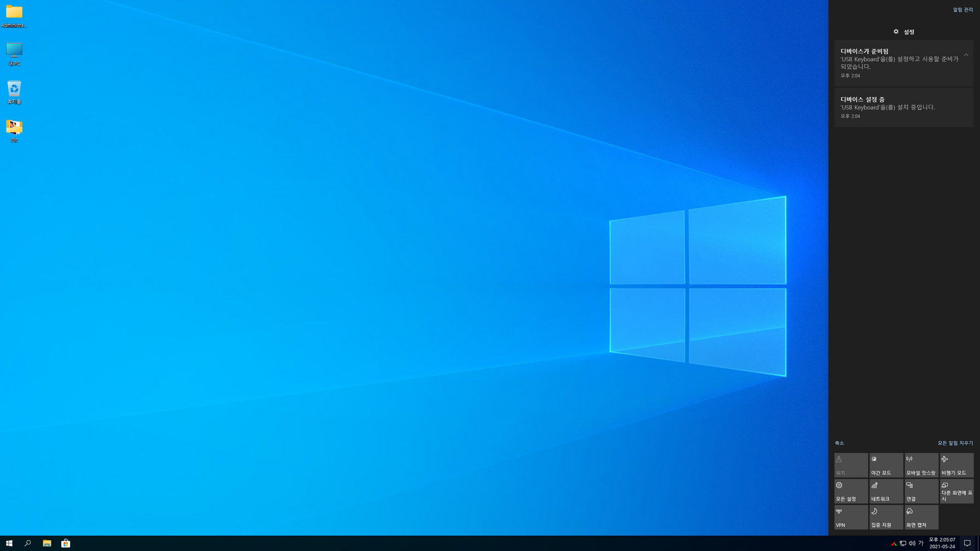Open the Windows Start menu
This screenshot has height=551, width=980.
pos(9,543)
